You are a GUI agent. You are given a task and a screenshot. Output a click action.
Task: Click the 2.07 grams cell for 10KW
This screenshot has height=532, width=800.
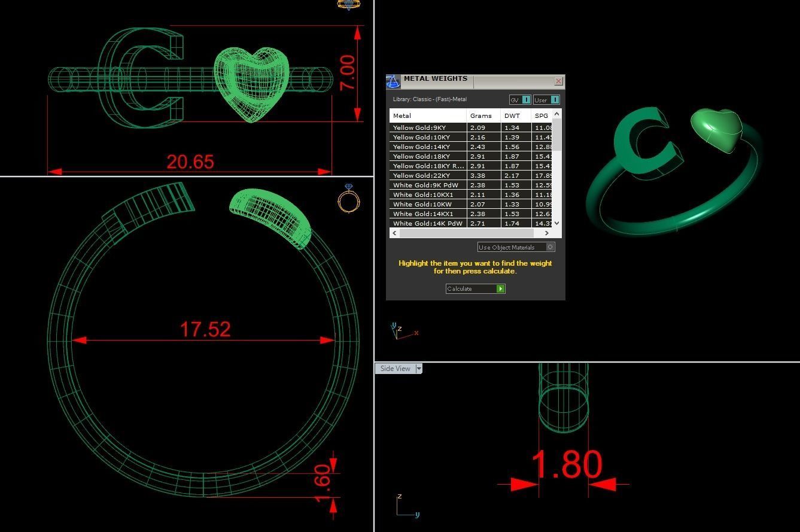(483, 204)
